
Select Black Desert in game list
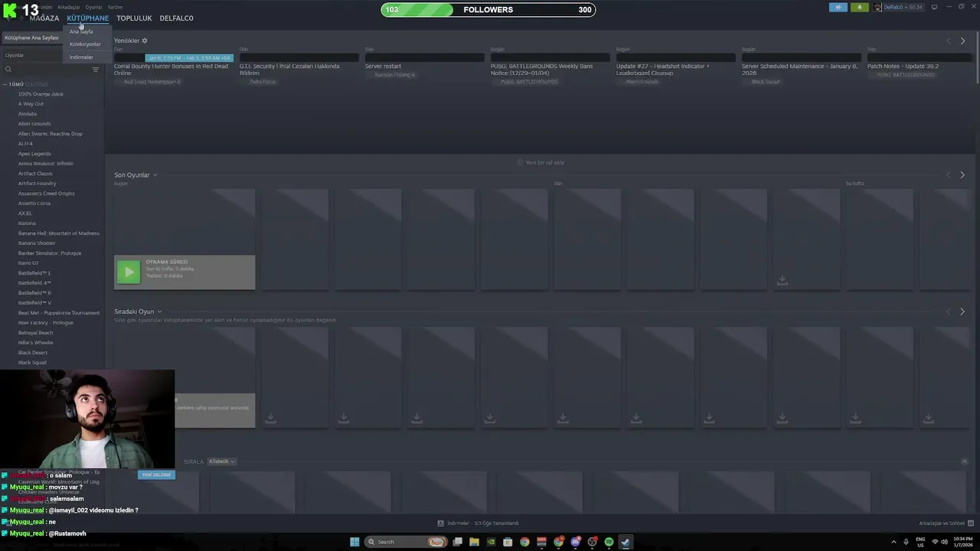pyautogui.click(x=33, y=353)
